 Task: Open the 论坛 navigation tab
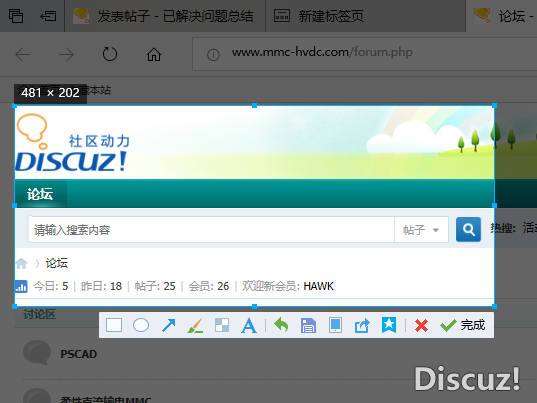[x=40, y=194]
